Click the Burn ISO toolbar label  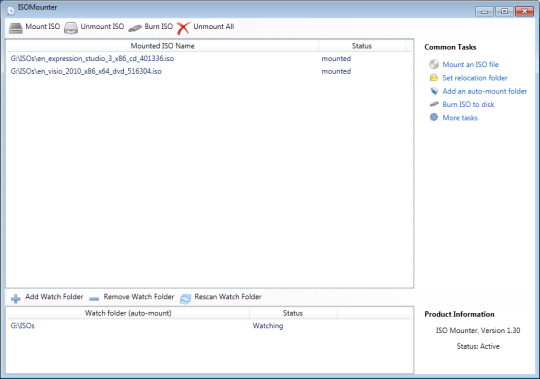[159, 27]
